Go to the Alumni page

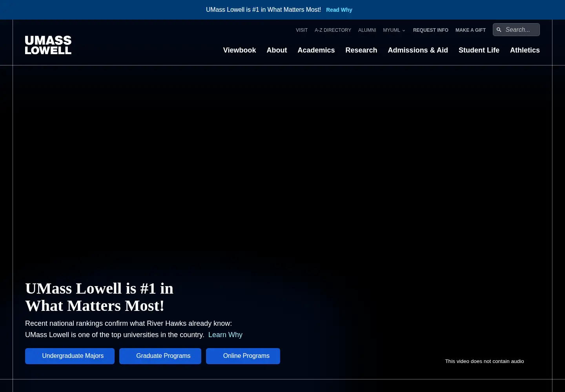pyautogui.click(x=367, y=30)
